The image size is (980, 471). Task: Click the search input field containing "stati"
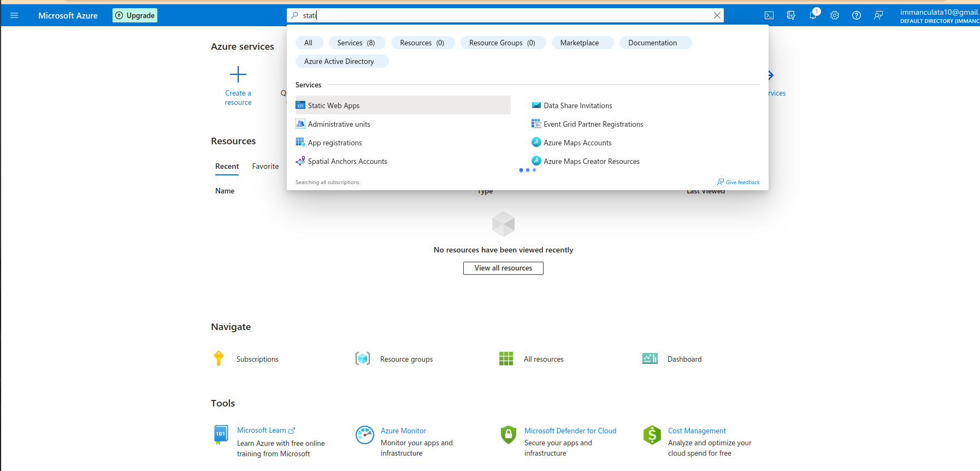coord(505,15)
